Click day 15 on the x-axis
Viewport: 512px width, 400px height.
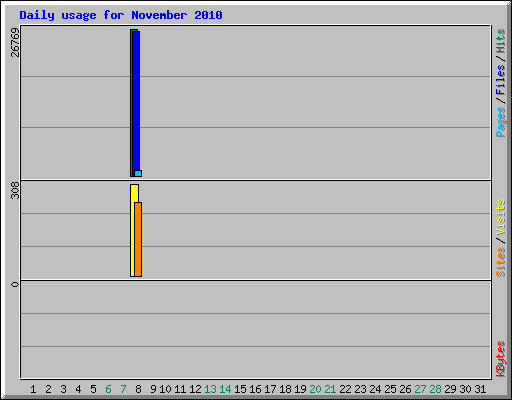tap(240, 389)
